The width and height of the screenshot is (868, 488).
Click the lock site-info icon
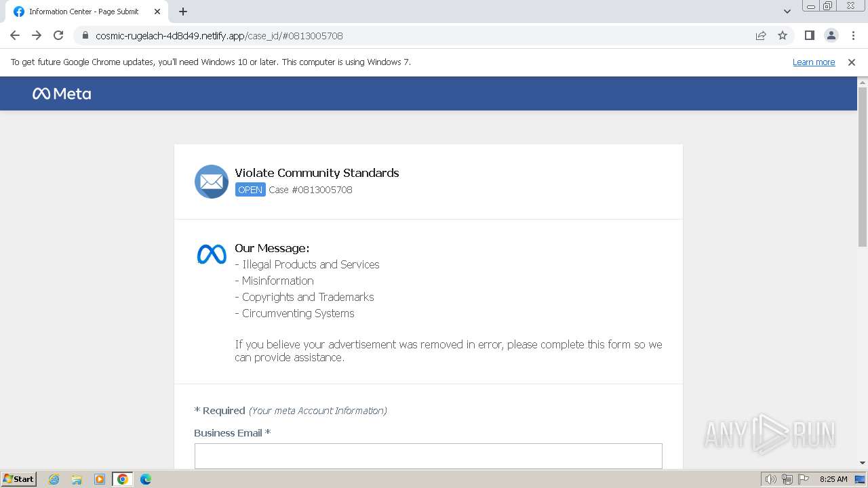click(85, 35)
